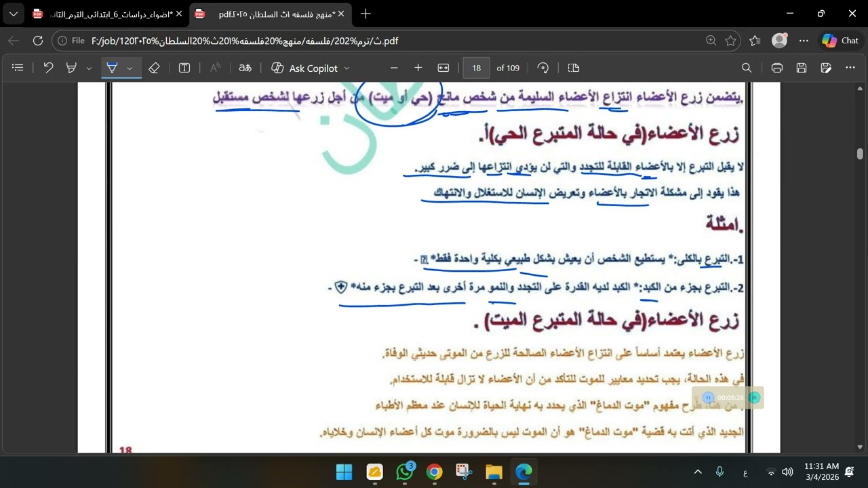Click Ask Copilot button
868x488 pixels.
(304, 68)
